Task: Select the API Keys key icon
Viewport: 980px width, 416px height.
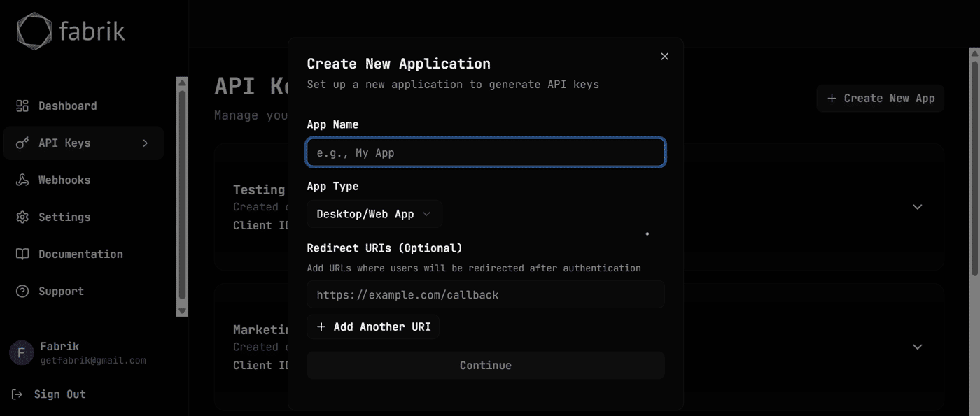Action: point(22,143)
